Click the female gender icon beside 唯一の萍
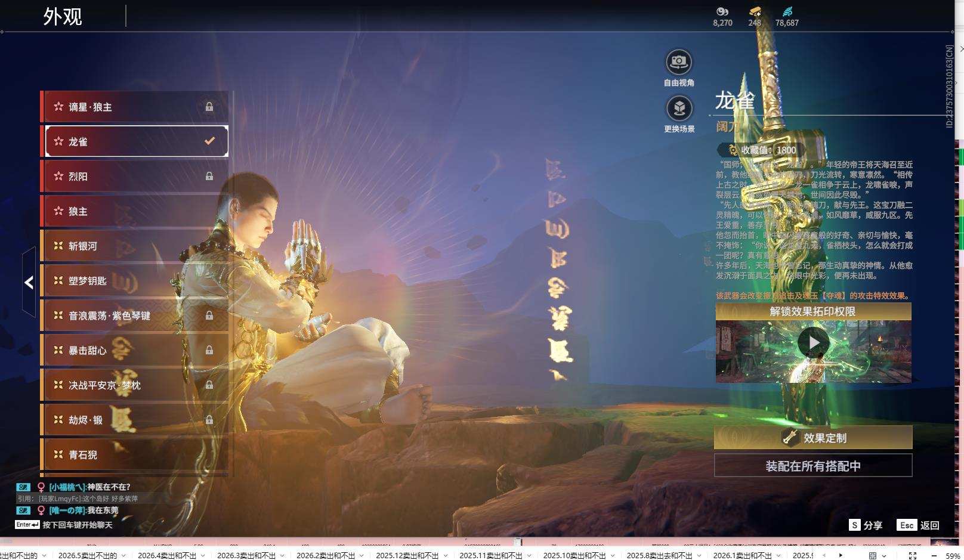964x560 pixels. (x=41, y=511)
